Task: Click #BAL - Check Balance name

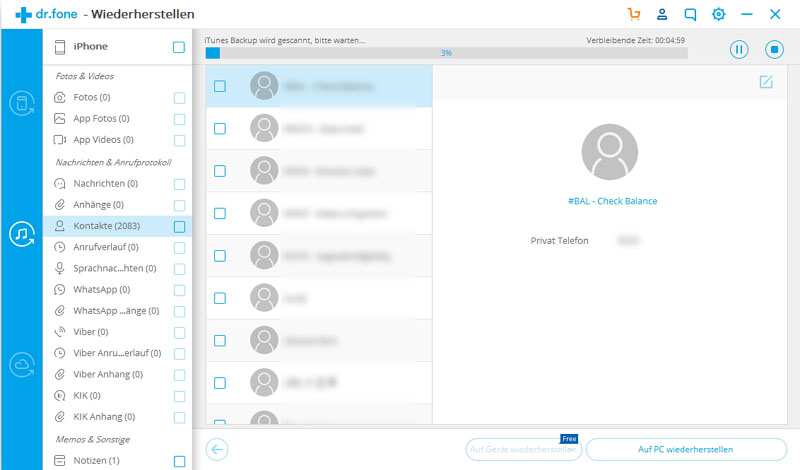Action: (x=612, y=201)
